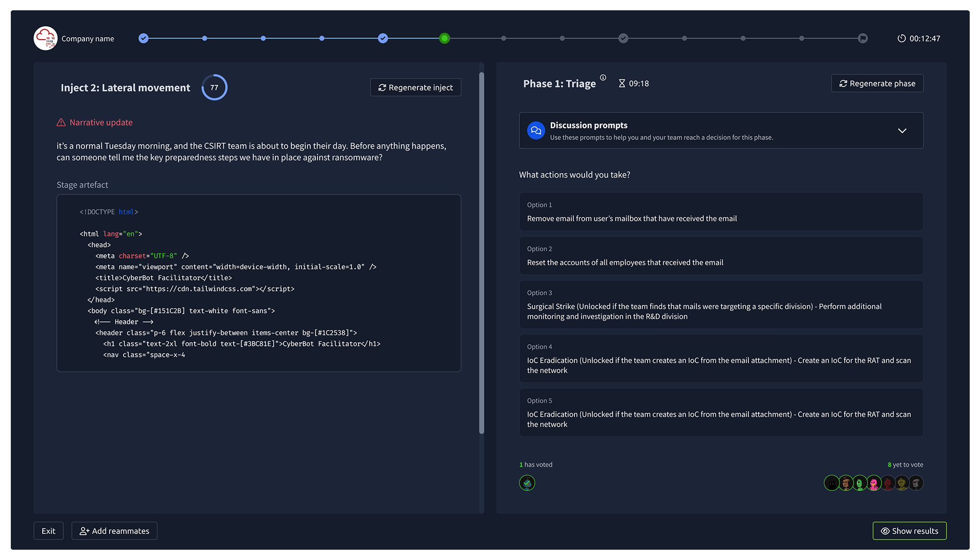
Task: Click the inject score ring showing 77
Action: (x=214, y=87)
